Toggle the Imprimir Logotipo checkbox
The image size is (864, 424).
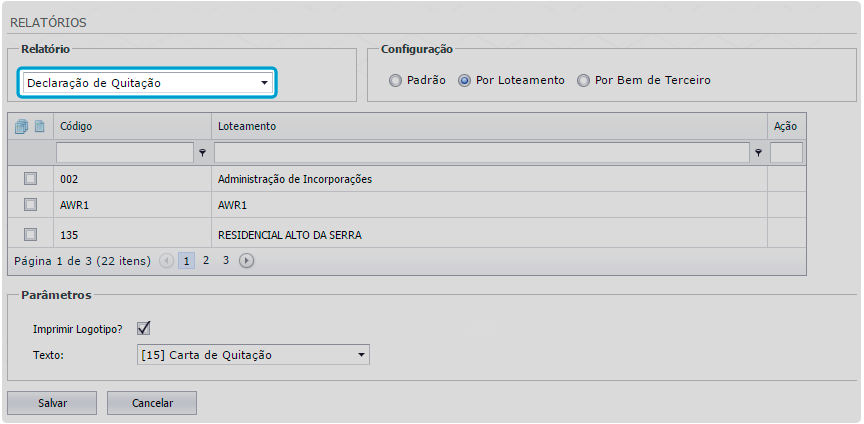coord(144,328)
